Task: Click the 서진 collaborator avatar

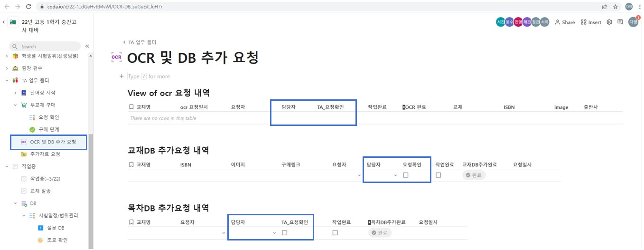Action: [x=500, y=22]
